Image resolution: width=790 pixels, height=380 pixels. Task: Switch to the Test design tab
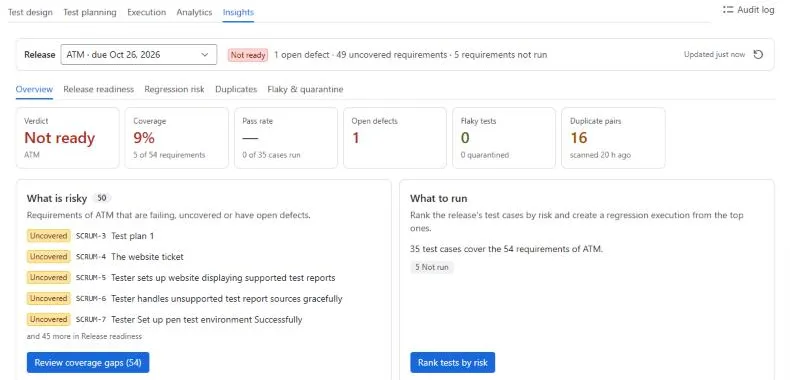pos(30,12)
